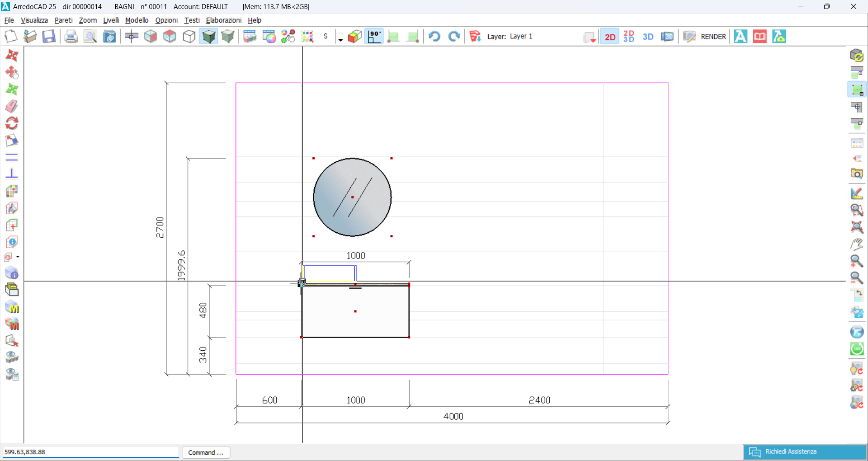Viewport: 868px width, 461px height.
Task: Open the Opzioni menu
Action: click(x=166, y=20)
